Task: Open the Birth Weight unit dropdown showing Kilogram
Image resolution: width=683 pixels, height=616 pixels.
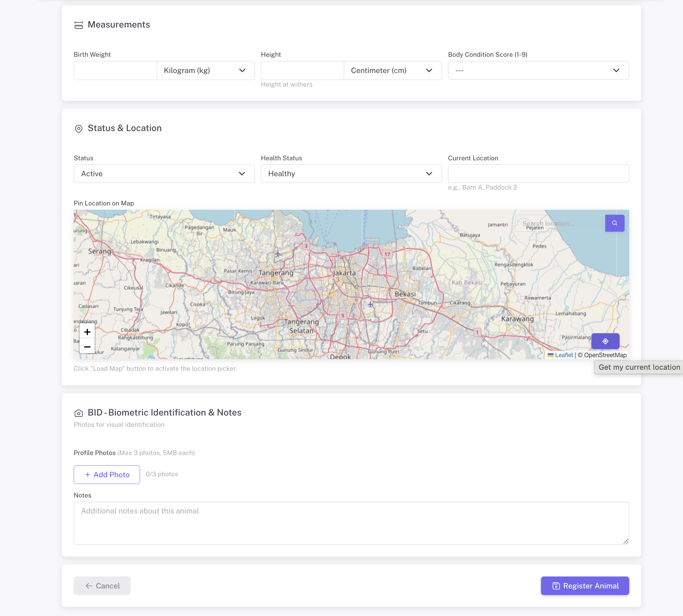Action: pyautogui.click(x=205, y=70)
